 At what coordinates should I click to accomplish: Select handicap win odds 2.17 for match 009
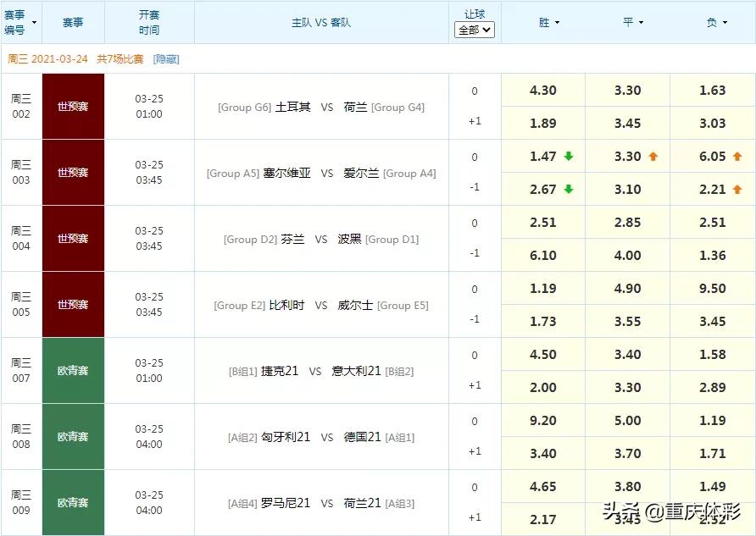point(543,519)
